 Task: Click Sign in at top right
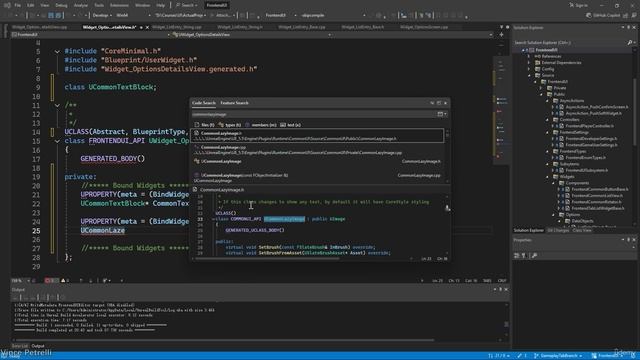[x=578, y=5]
